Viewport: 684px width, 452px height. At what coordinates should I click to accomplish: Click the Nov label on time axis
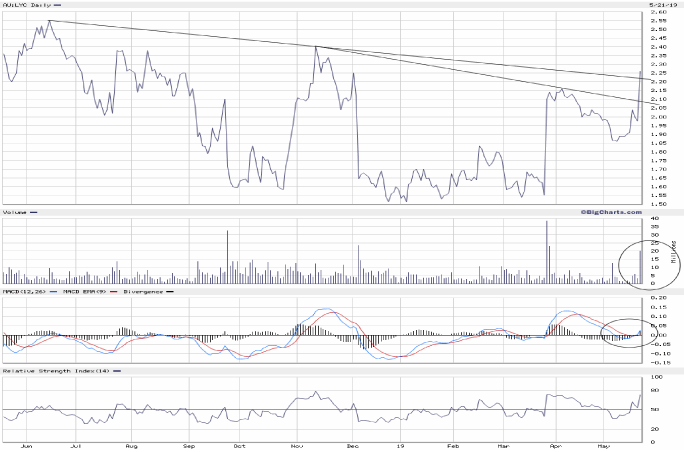coord(296,445)
